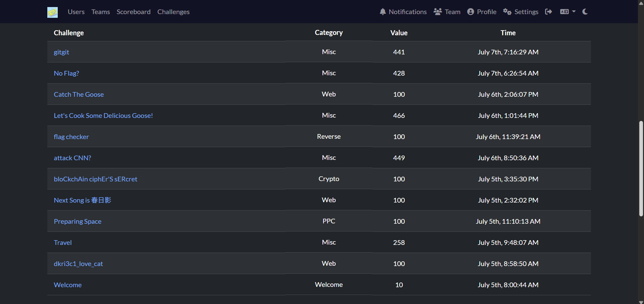Open Let's Cook Some Delicious Goose! link

pyautogui.click(x=103, y=116)
